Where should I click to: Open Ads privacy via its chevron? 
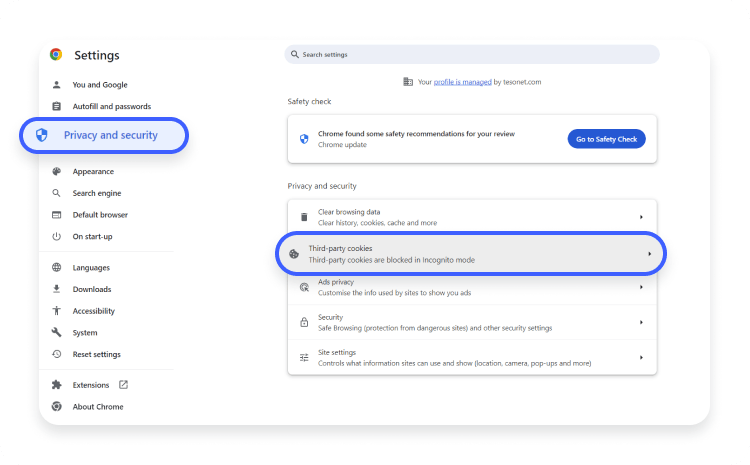pyautogui.click(x=641, y=287)
